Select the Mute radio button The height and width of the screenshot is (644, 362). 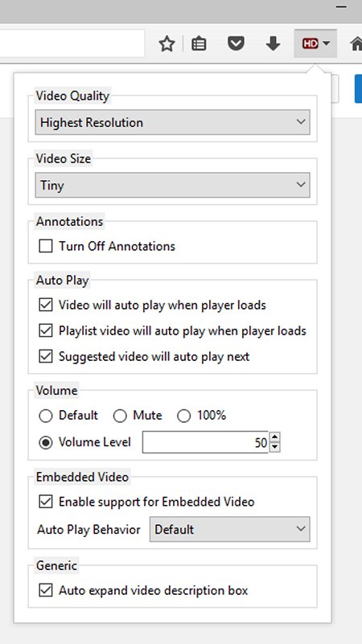120,416
